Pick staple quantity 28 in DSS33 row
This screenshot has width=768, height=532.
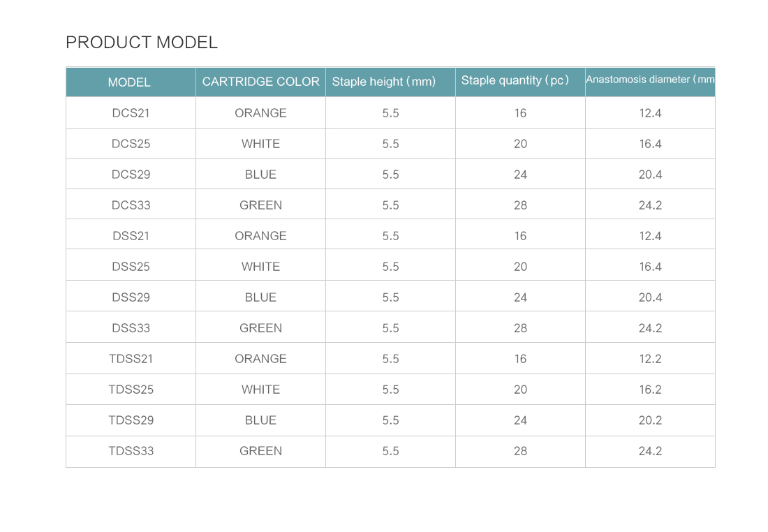pyautogui.click(x=520, y=328)
